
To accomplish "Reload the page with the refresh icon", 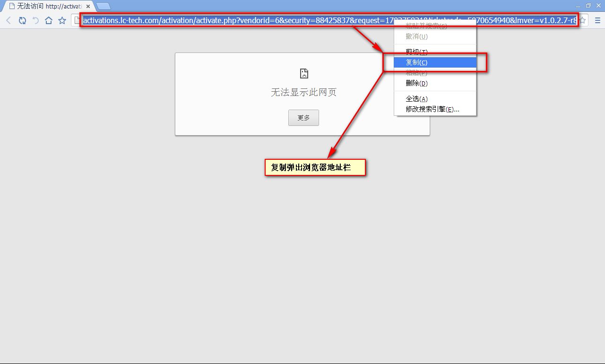I will point(22,20).
